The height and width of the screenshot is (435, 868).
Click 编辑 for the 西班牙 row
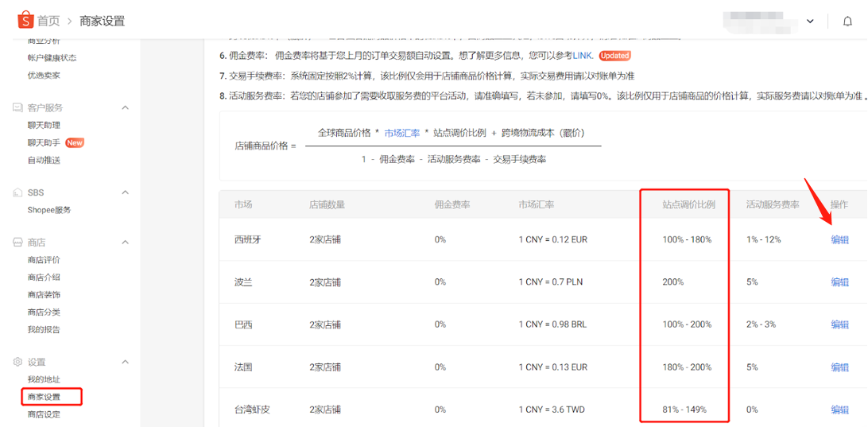tap(839, 239)
